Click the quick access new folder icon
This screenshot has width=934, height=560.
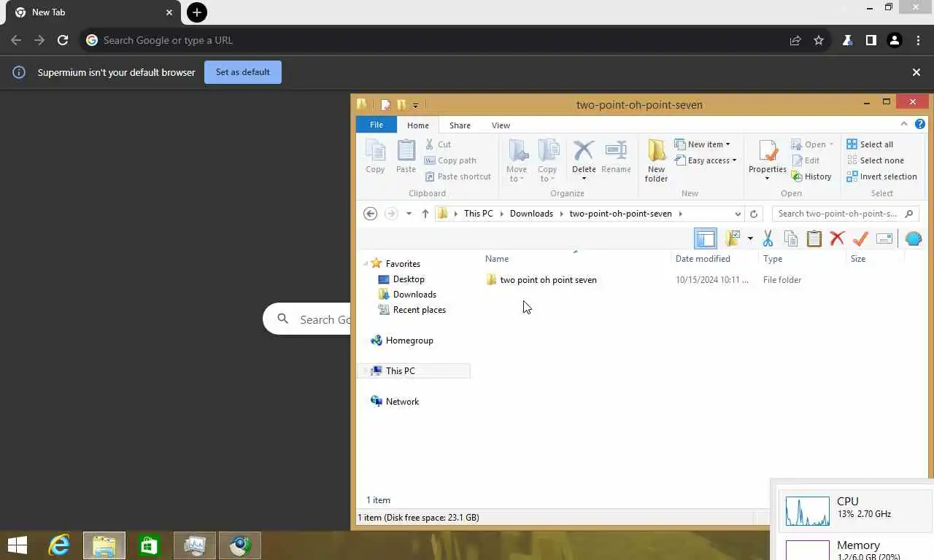coord(401,104)
